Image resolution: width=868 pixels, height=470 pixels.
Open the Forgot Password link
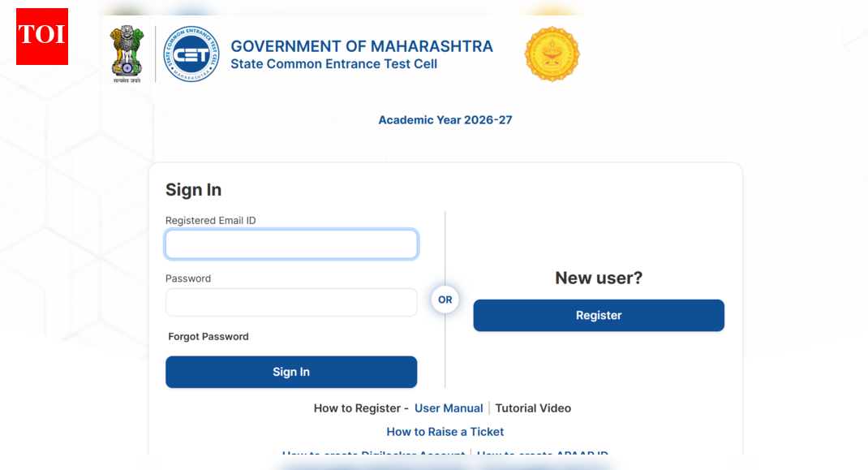point(208,335)
